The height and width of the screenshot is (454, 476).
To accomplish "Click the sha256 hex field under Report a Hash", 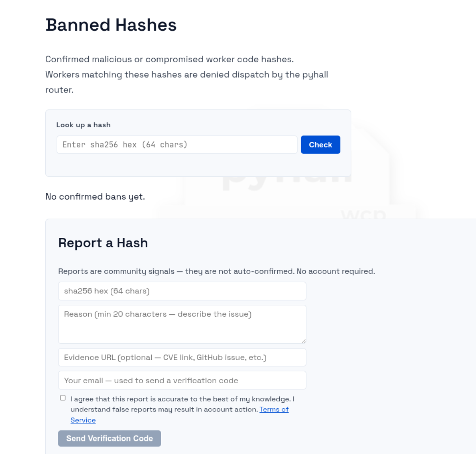I will coord(182,291).
